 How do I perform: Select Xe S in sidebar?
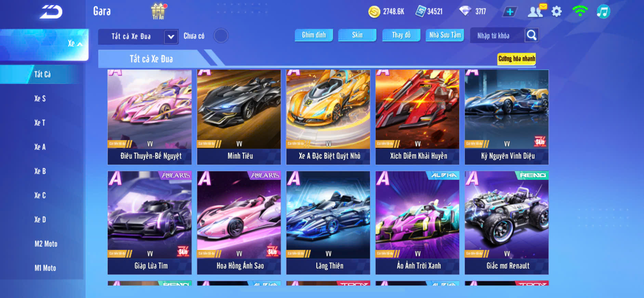40,99
